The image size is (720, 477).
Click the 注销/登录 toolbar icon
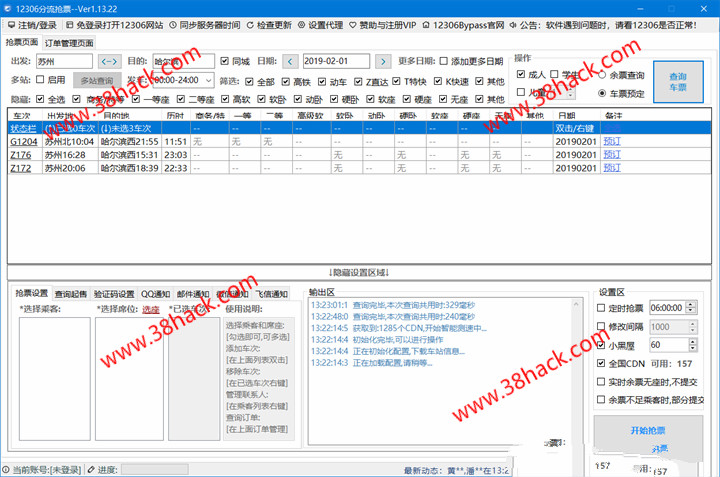pyautogui.click(x=32, y=25)
